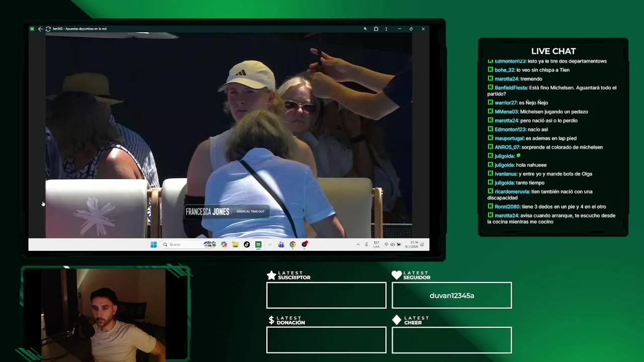
Task: Click the Kick badge next to juligoida emoji message
Action: coord(491,156)
